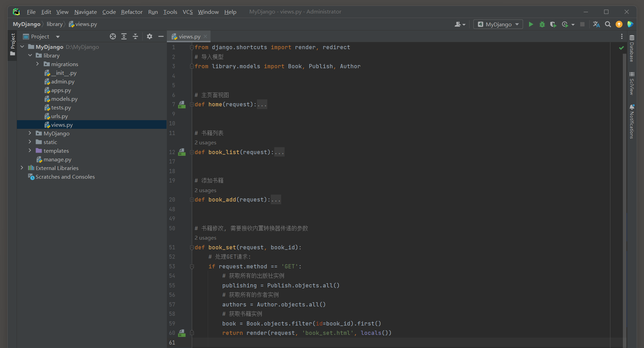Hide the Project panel minus icon
This screenshot has width=644, height=348.
pyautogui.click(x=161, y=36)
